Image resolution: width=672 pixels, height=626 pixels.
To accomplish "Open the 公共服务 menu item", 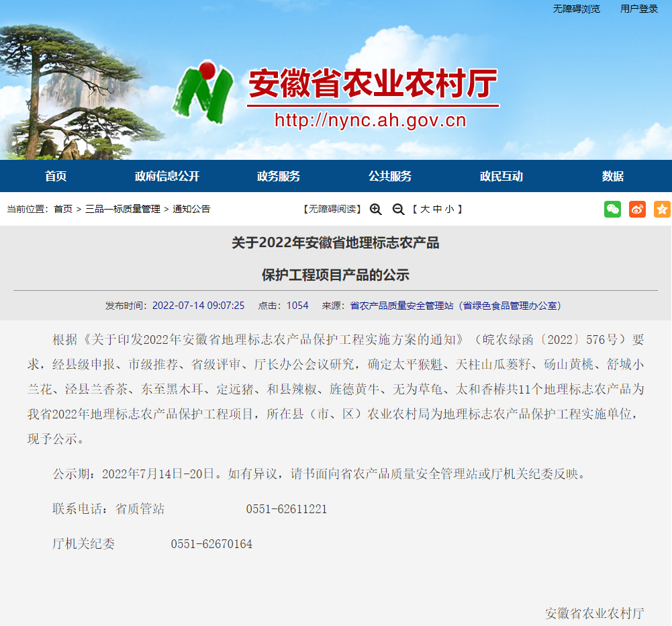I will (x=390, y=176).
